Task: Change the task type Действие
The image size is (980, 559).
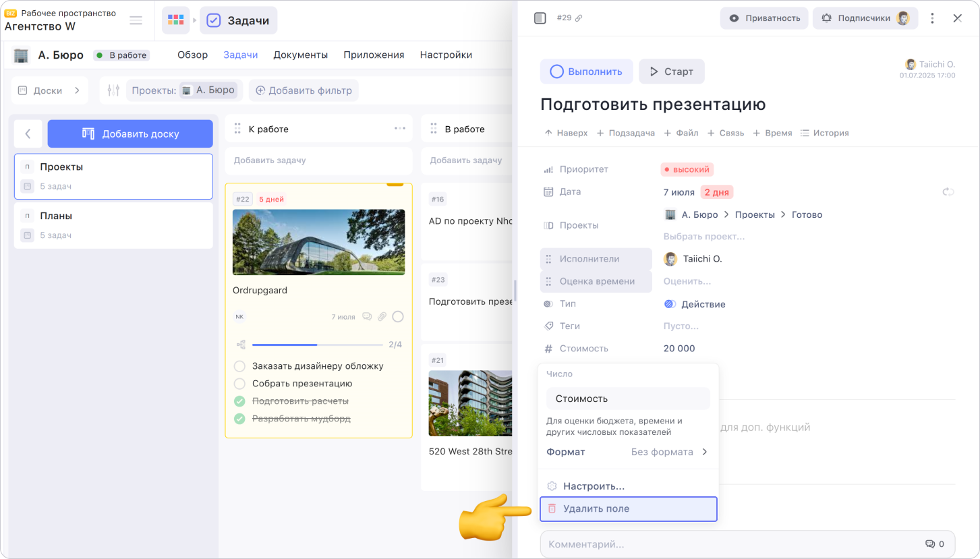Action: pyautogui.click(x=695, y=304)
